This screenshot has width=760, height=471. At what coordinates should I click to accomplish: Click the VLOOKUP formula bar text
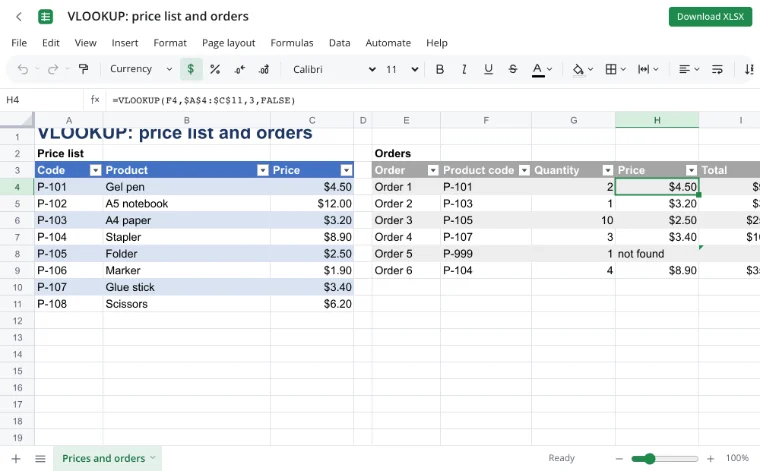(204, 100)
